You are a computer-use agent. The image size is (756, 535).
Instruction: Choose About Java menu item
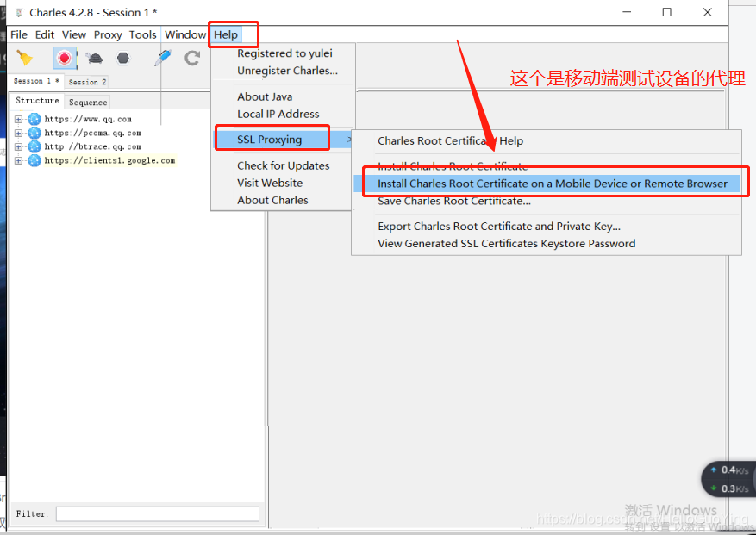coord(265,96)
